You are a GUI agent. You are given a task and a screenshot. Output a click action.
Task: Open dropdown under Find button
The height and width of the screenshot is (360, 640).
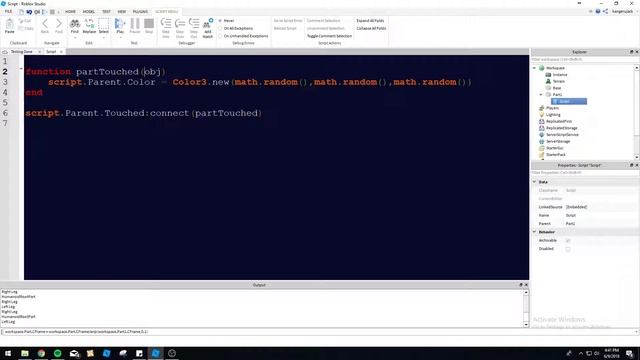point(75,38)
